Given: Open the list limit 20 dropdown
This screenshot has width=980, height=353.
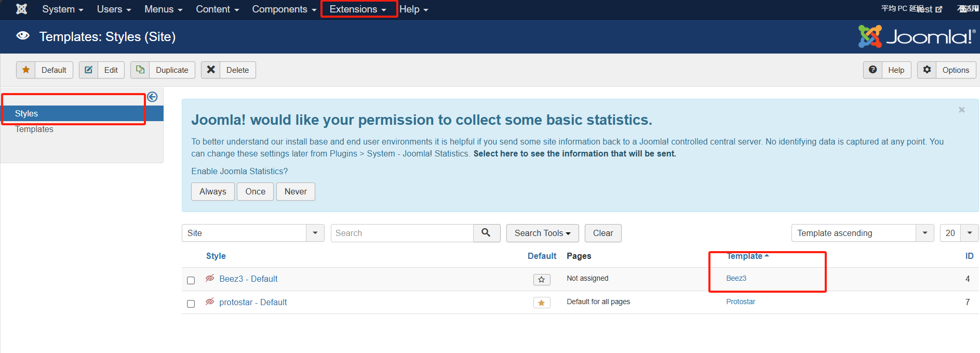Looking at the screenshot, I should tap(959, 233).
